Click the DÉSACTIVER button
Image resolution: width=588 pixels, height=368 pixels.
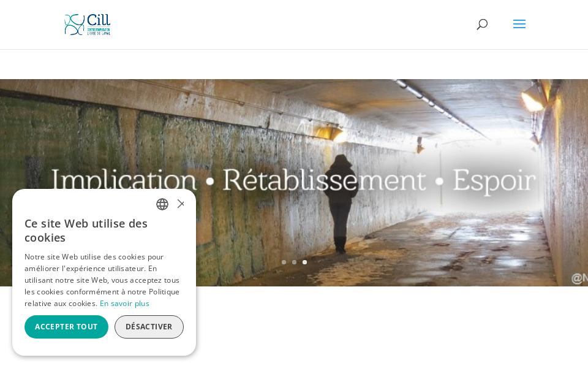(149, 327)
